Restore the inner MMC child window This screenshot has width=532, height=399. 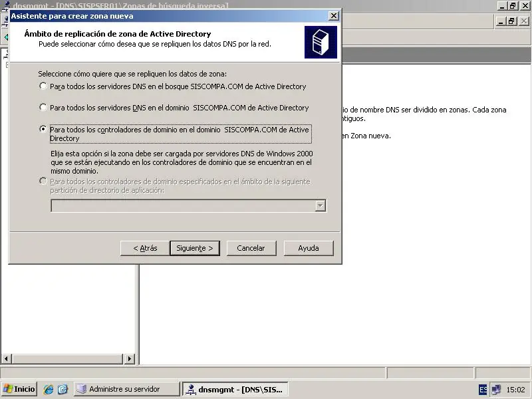click(x=511, y=21)
